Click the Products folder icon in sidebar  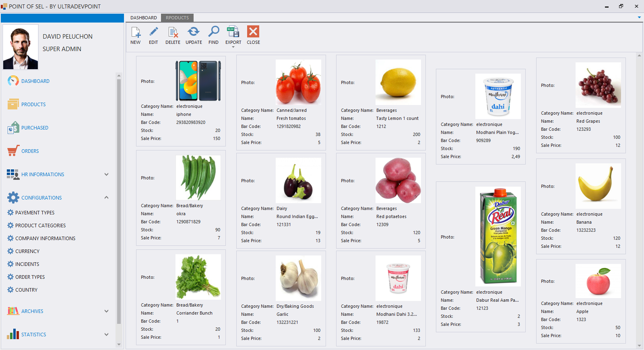click(13, 104)
